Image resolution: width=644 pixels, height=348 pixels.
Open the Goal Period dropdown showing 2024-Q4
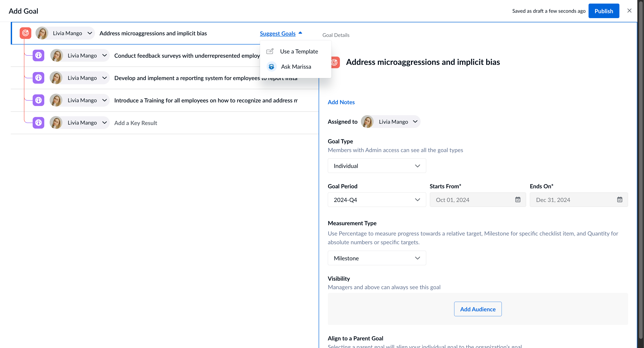[376, 199]
